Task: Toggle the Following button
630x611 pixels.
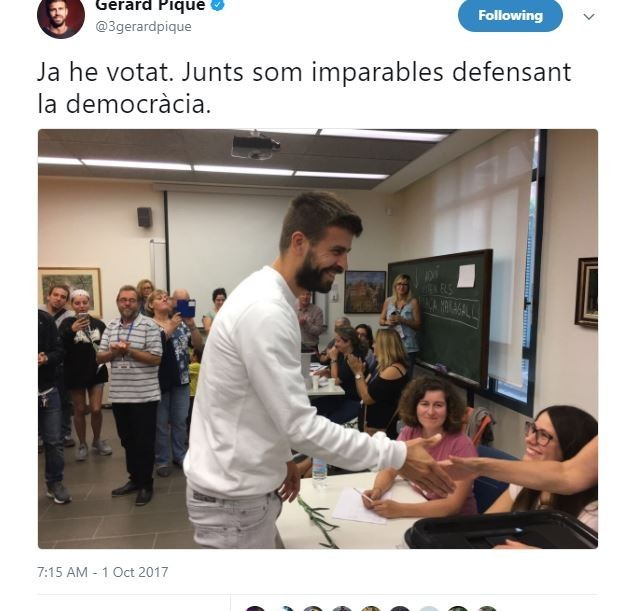Action: [510, 15]
